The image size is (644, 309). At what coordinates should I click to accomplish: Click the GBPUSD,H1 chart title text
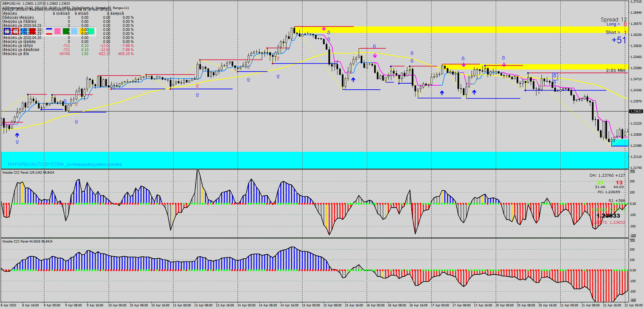point(11,4)
